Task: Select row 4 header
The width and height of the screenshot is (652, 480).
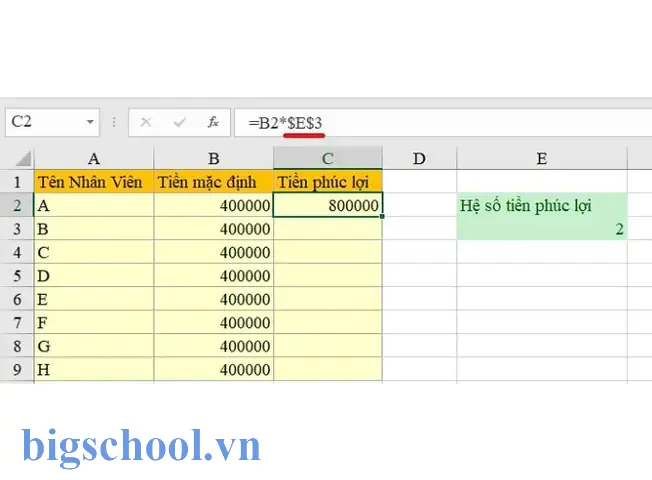Action: [17, 252]
